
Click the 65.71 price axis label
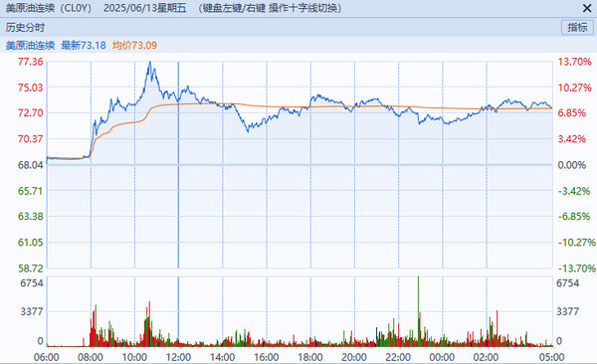tap(31, 191)
